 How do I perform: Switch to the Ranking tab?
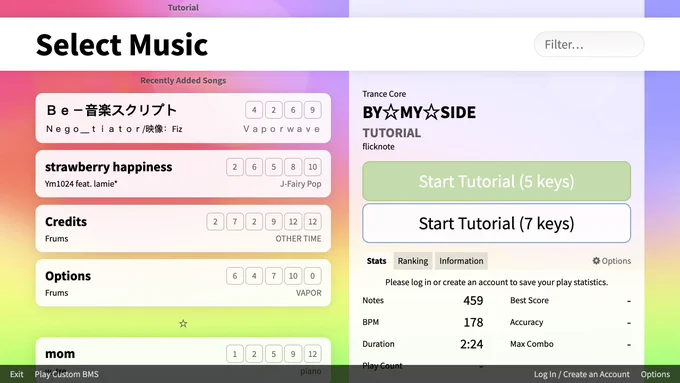(413, 261)
